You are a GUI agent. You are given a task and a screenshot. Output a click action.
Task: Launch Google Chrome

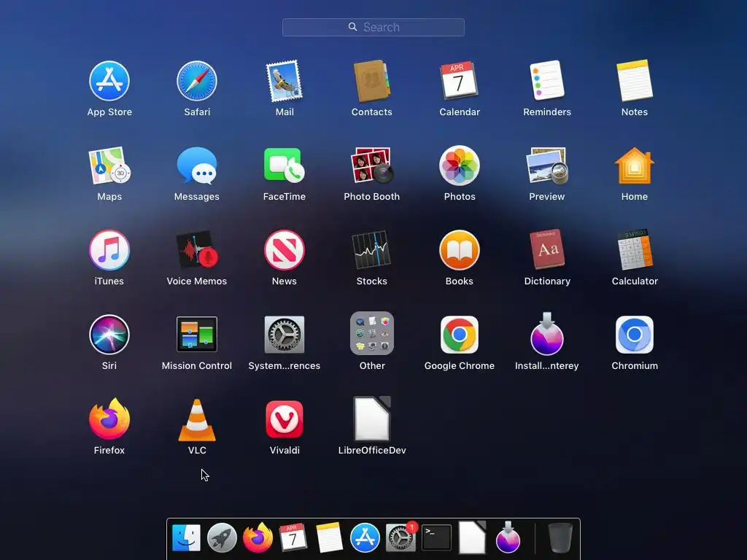click(x=460, y=334)
